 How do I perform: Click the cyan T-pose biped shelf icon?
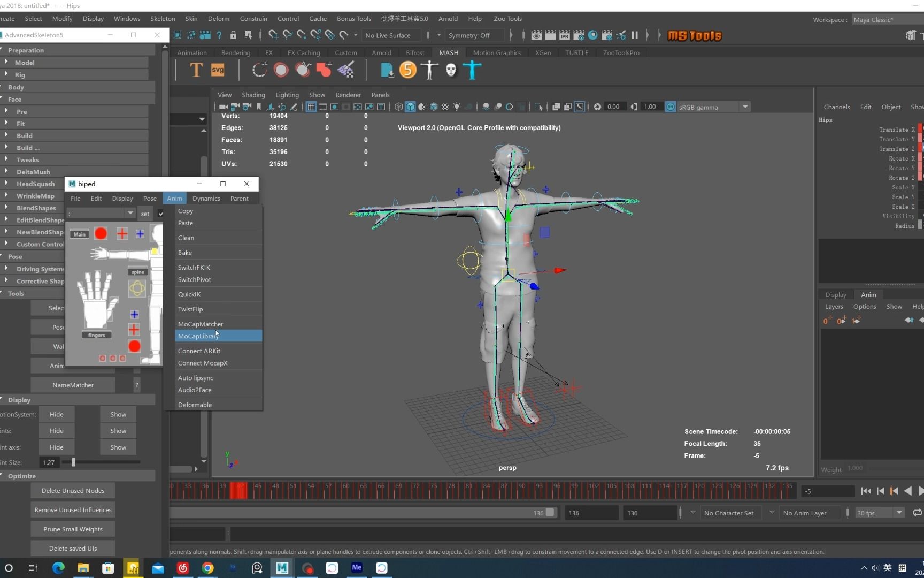472,70
